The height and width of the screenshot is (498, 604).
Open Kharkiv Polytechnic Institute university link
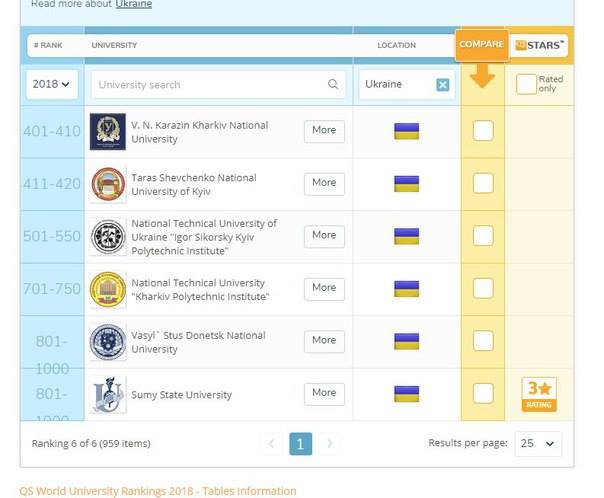(x=200, y=290)
